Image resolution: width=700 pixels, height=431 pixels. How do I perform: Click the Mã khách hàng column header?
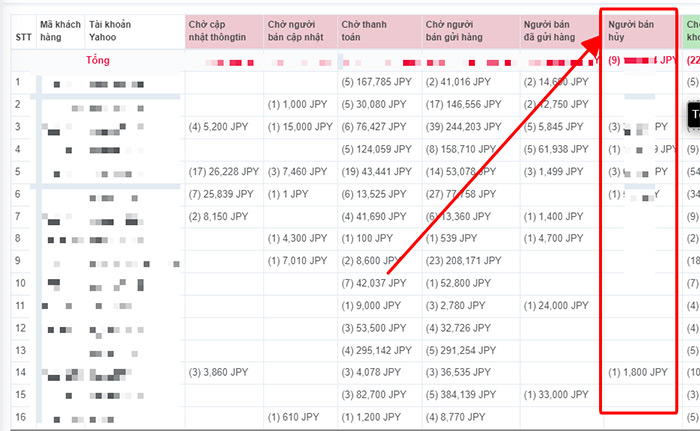point(60,31)
